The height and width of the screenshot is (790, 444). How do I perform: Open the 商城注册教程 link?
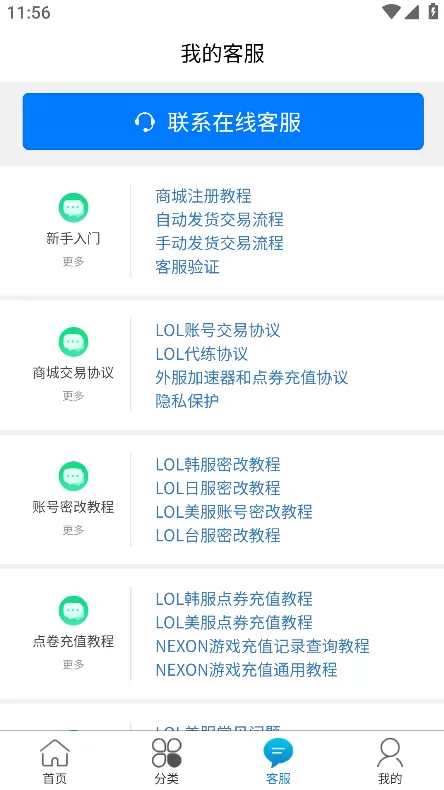click(203, 196)
